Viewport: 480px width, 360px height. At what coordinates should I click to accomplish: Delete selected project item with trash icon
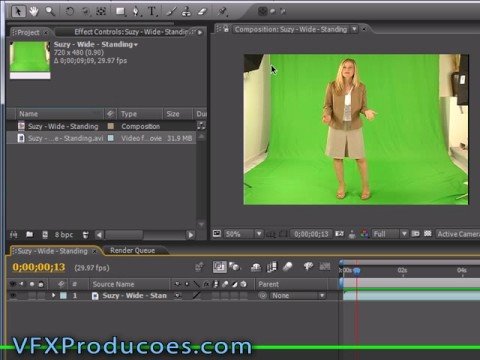86,235
